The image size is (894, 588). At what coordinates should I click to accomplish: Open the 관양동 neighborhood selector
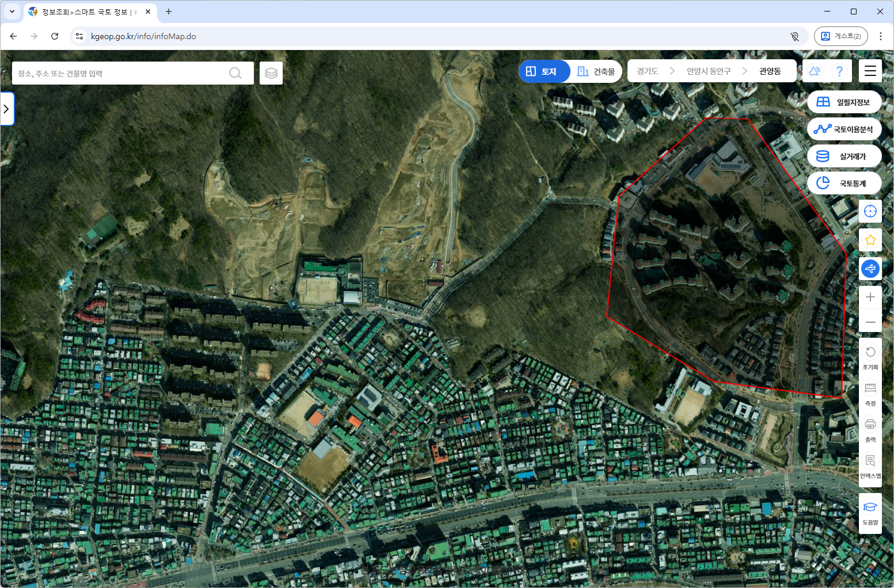(770, 71)
